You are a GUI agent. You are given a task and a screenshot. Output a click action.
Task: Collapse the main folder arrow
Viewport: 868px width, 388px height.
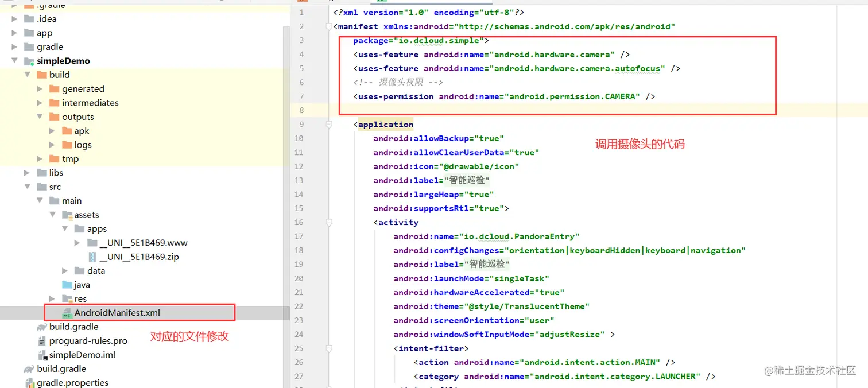(x=40, y=201)
